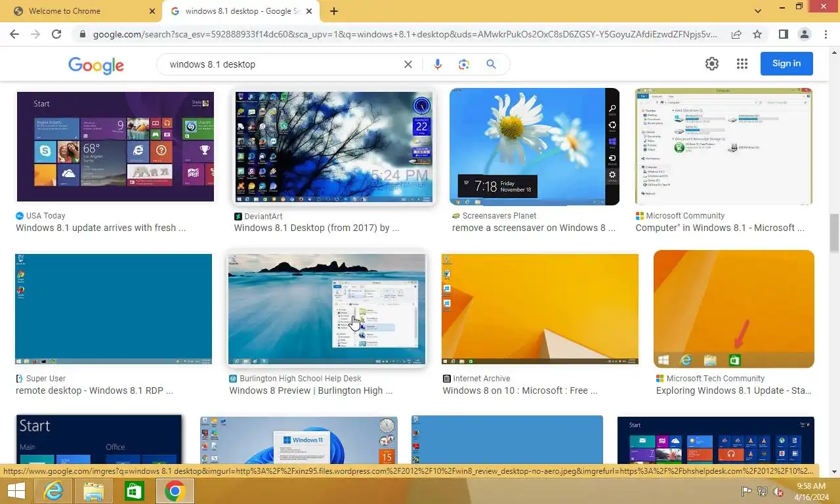Click the USA Today source label
Viewport: 840px width, 504px height.
46,215
